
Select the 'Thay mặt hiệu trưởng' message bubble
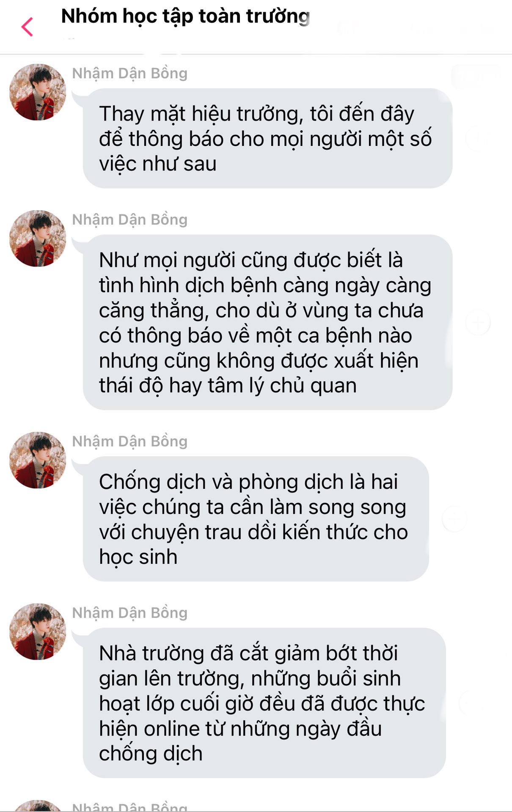[267, 138]
